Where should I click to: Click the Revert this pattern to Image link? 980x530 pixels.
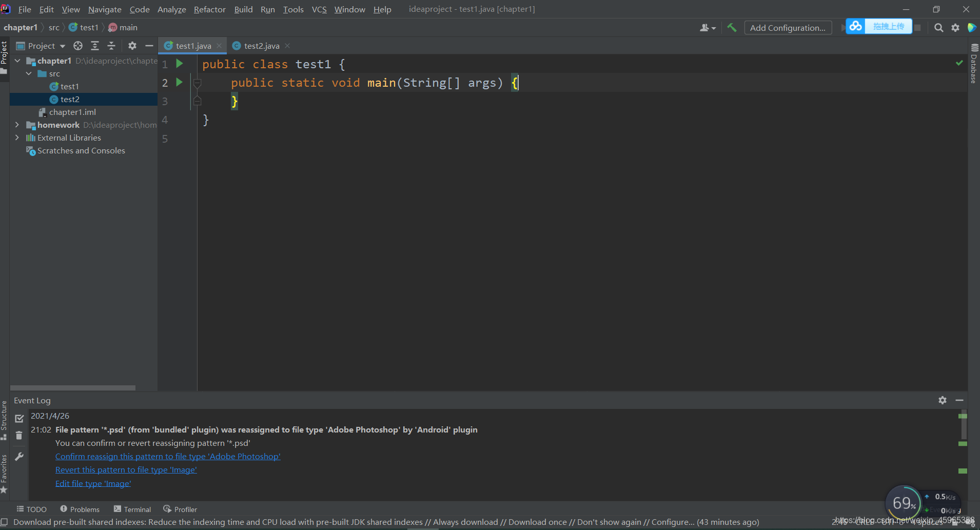click(x=126, y=470)
